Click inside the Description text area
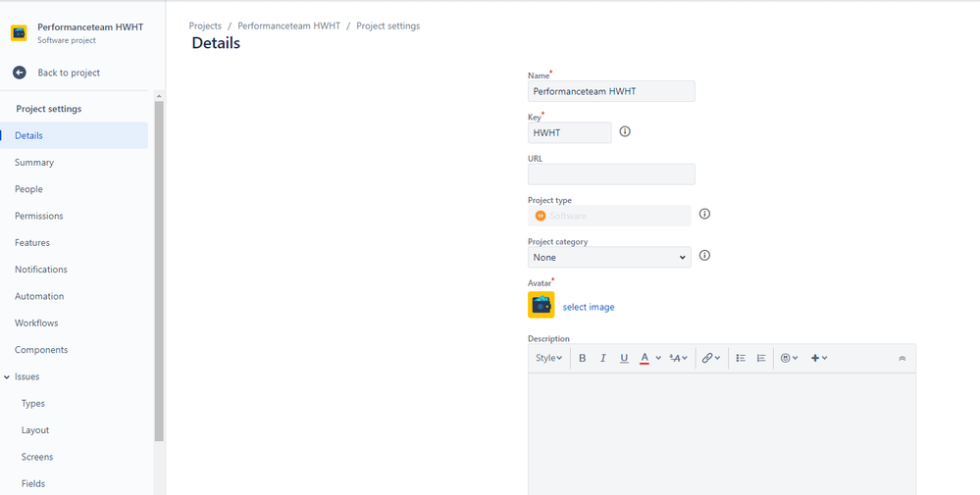Viewport: 980px width, 495px height. 722,434
